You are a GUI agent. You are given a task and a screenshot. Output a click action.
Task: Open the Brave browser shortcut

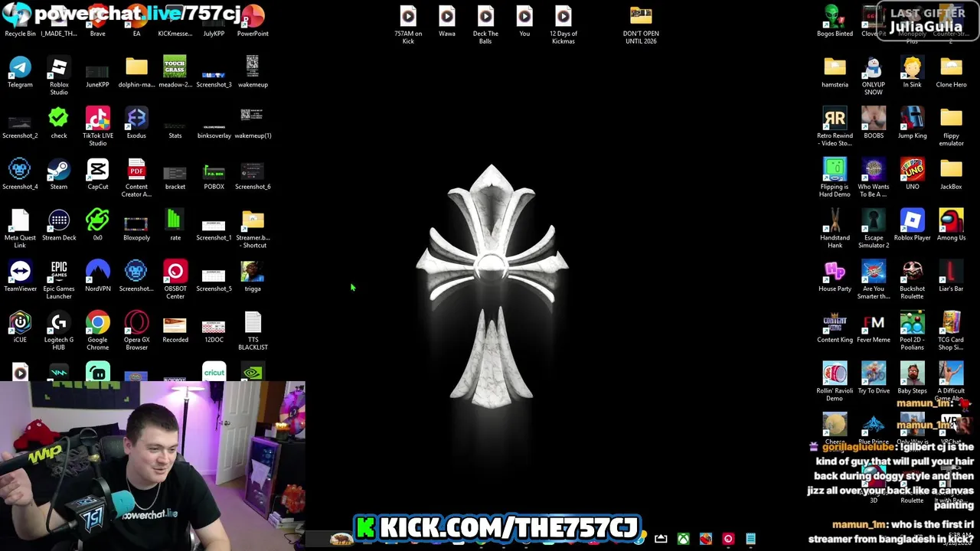tap(97, 21)
